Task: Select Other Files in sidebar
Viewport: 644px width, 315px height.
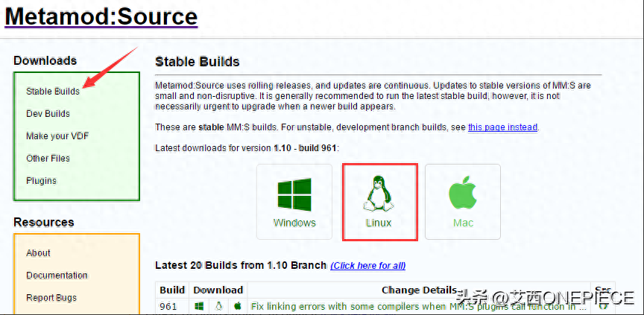Action: [x=48, y=159]
